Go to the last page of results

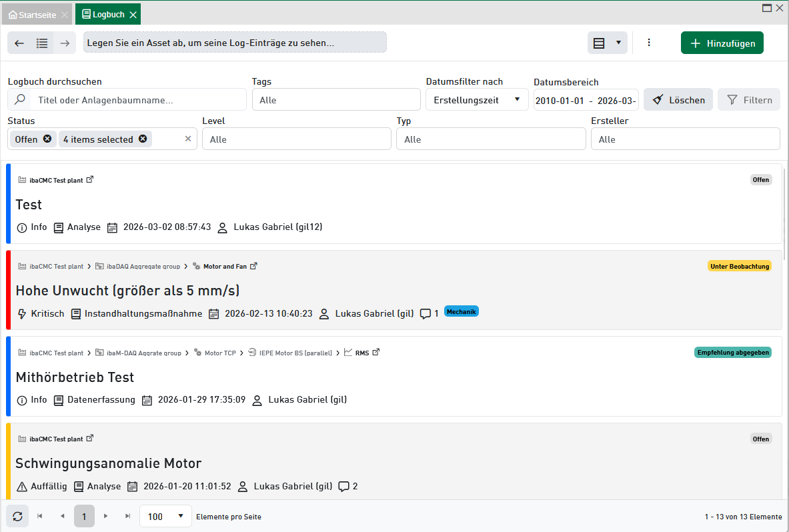pos(127,517)
